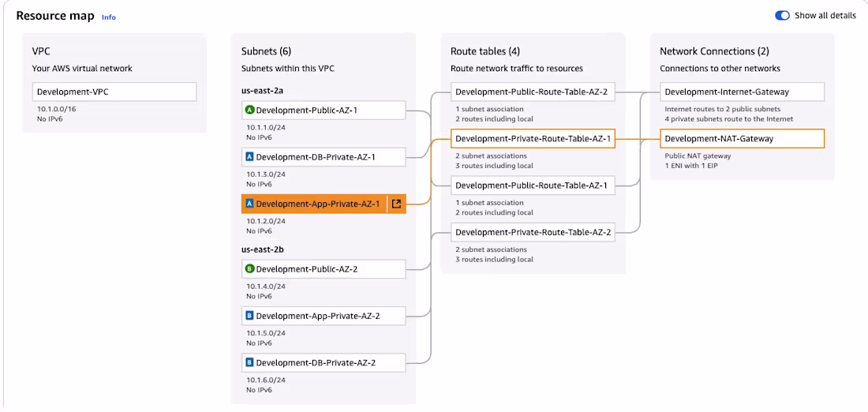Screen dimensions: 868x412
Task: Click the A icon on highlighted Development-App-Private-AZ-1
Action: (250, 204)
